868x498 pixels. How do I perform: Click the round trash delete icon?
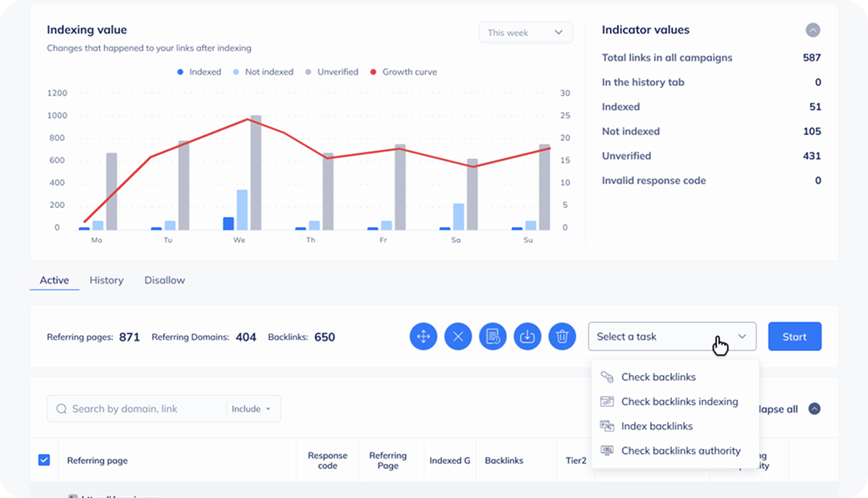click(563, 337)
